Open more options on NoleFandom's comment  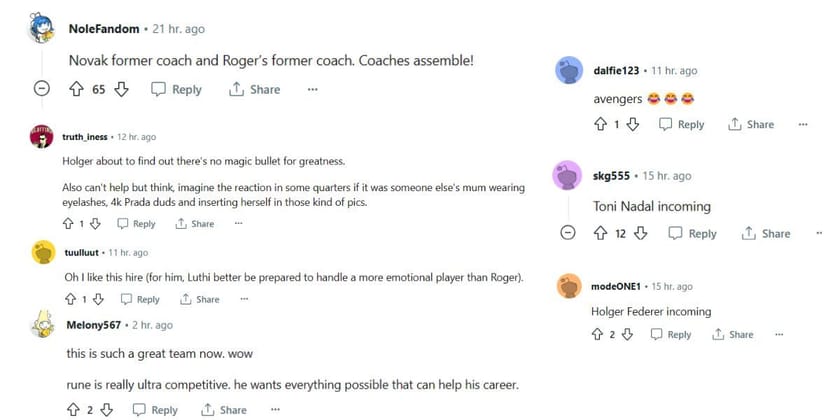click(312, 89)
